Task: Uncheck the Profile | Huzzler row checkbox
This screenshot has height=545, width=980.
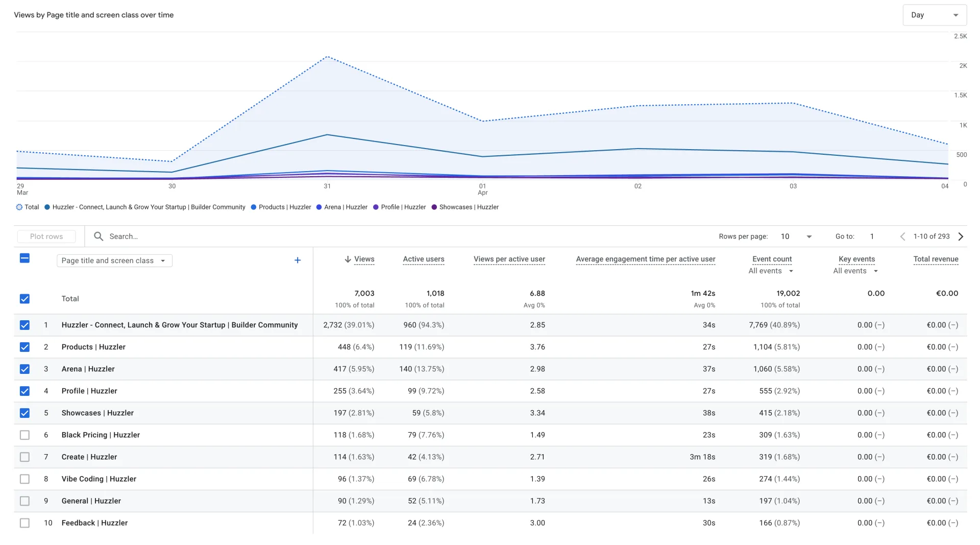Action: point(24,391)
